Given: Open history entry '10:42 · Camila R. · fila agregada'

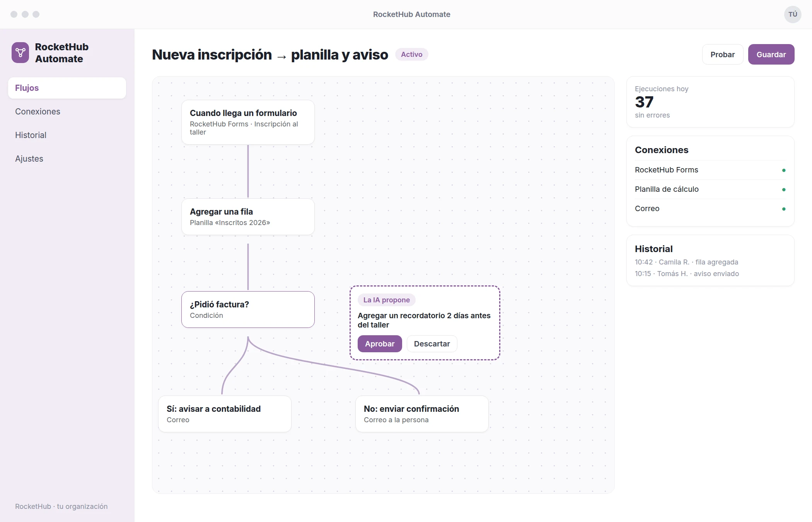Looking at the screenshot, I should coord(686,262).
